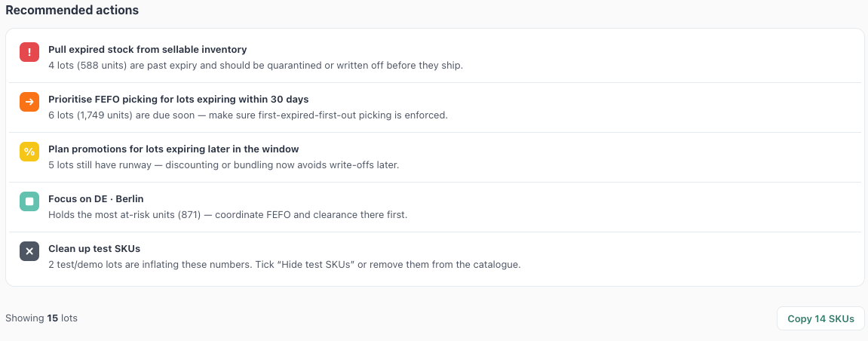868x341 pixels.
Task: Click the '5 lots still have runway' description
Action: click(223, 165)
